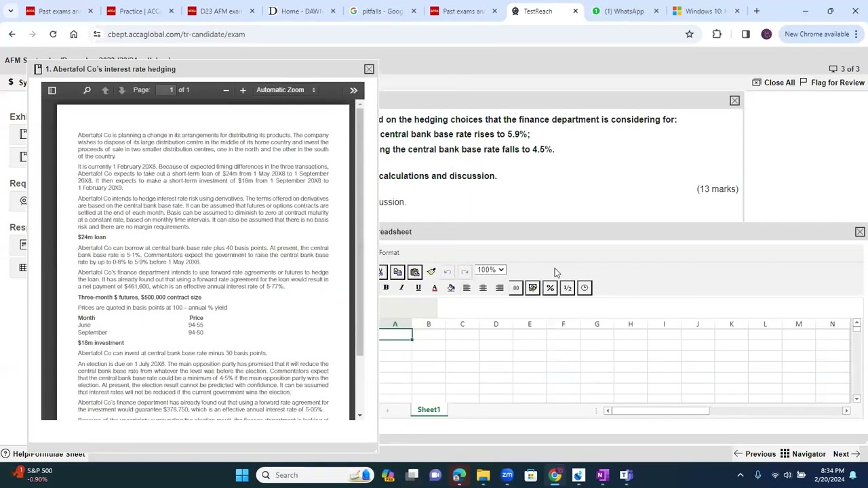Open OneNote from the taskbar

tap(601, 475)
